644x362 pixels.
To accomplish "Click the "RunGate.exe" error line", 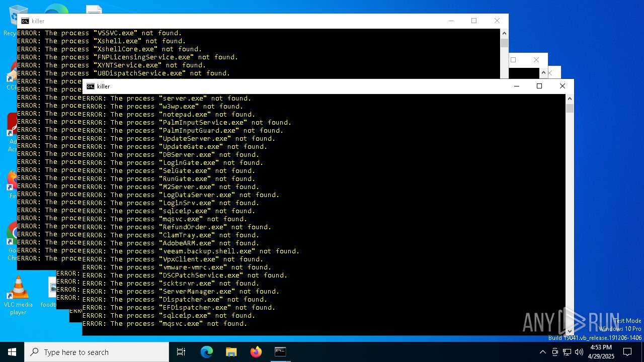I will tap(169, 179).
